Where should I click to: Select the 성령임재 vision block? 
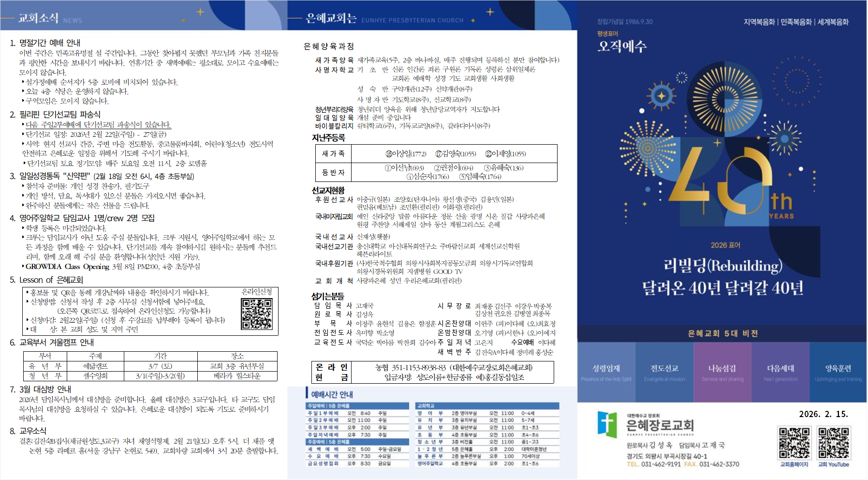tap(606, 372)
